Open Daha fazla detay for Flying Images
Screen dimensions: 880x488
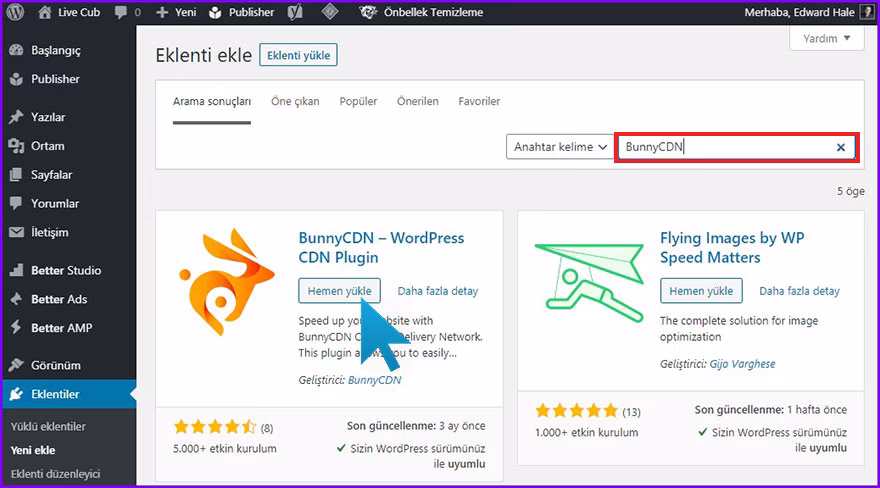tap(799, 291)
